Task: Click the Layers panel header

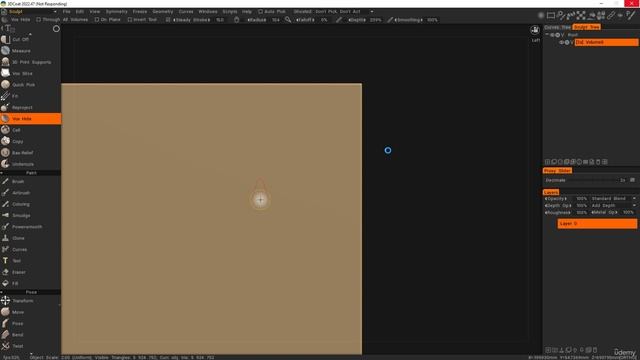Action: pyautogui.click(x=551, y=192)
